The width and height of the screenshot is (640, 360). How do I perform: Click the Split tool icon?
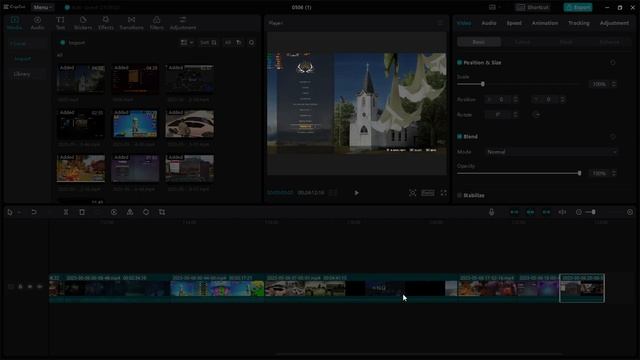click(x=66, y=212)
